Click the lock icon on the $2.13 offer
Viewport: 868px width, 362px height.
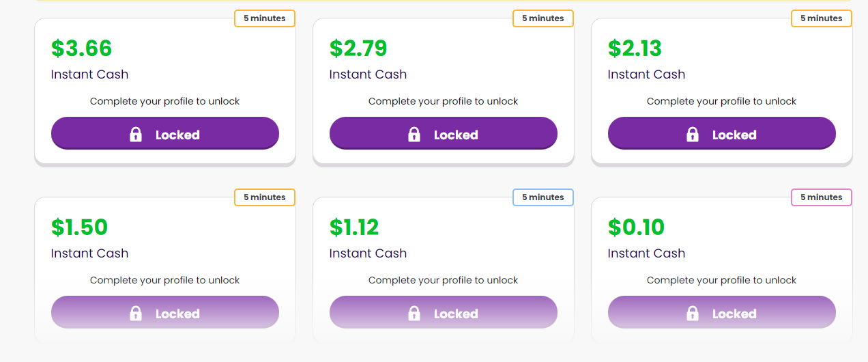tap(693, 135)
